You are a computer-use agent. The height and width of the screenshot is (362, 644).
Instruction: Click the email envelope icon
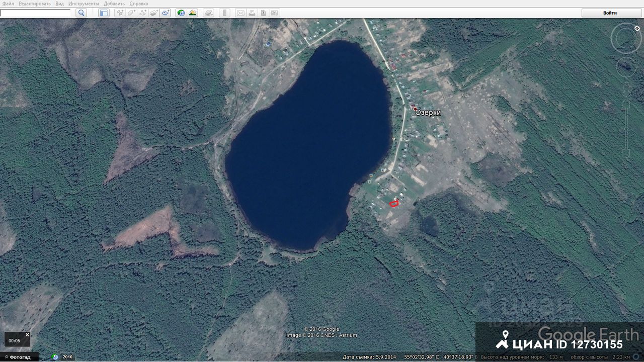[x=240, y=13]
